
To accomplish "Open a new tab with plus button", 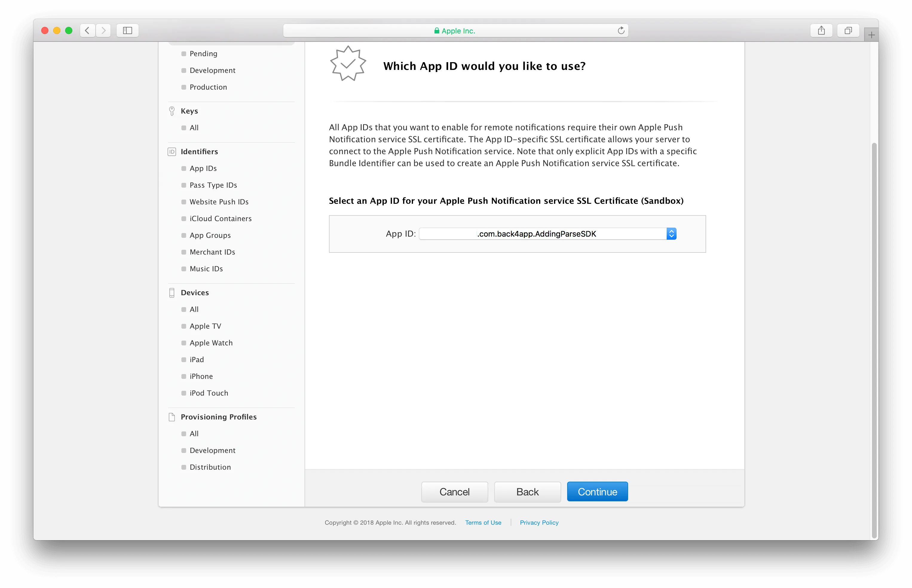I will point(871,35).
